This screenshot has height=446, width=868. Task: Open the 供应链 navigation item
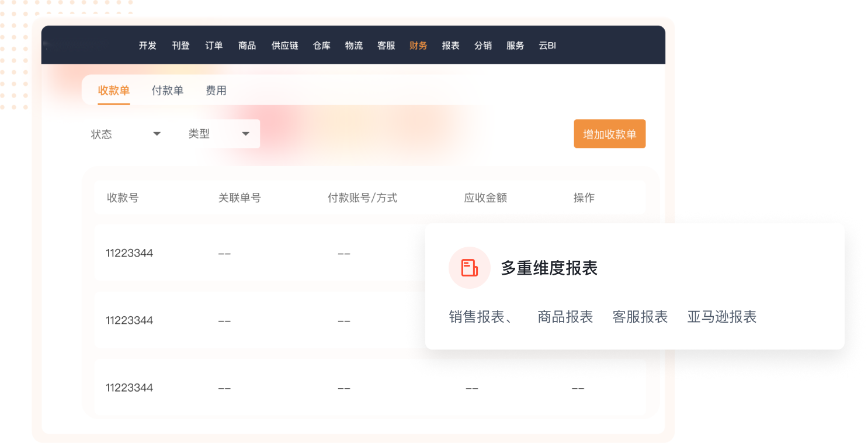pyautogui.click(x=284, y=46)
